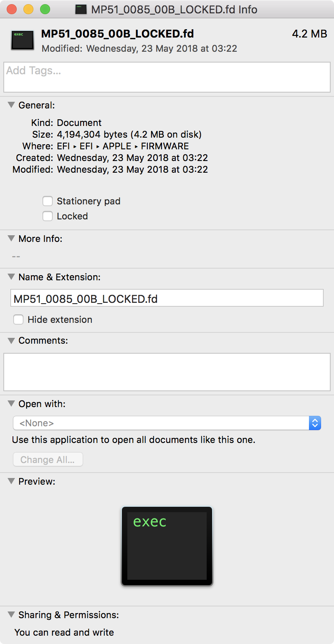Collapse the Comments section
This screenshot has width=334, height=644.
pos(11,340)
